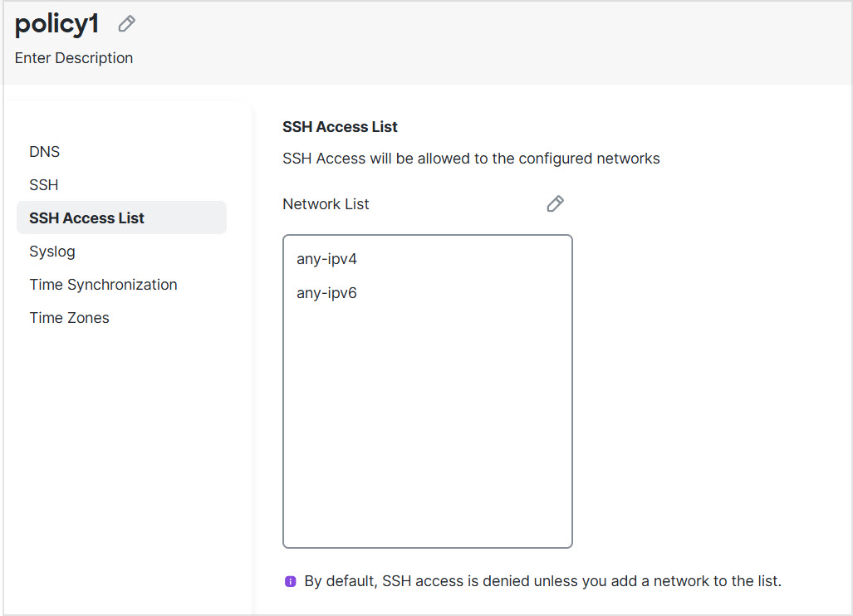This screenshot has height=616, width=853.
Task: Open the Time Synchronization section
Action: tap(103, 284)
